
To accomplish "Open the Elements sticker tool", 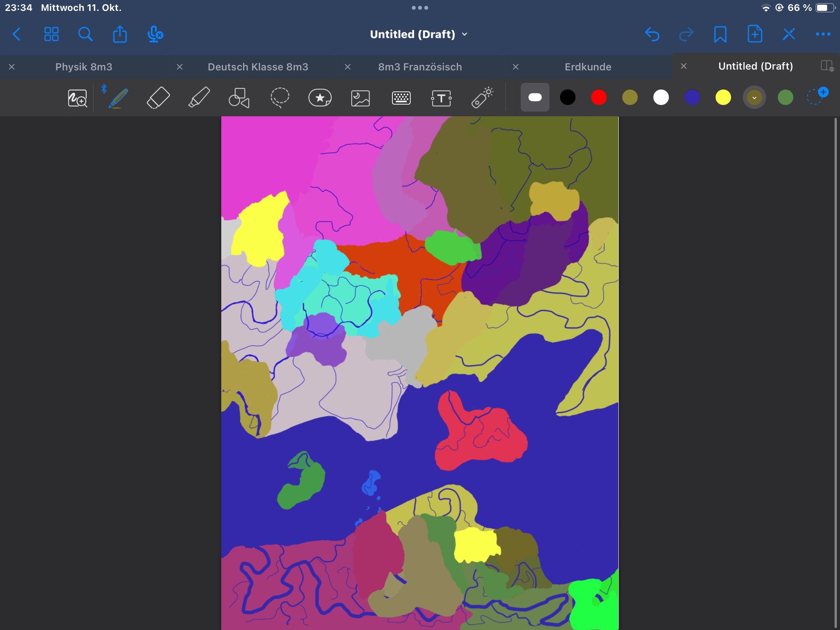I will [x=320, y=98].
